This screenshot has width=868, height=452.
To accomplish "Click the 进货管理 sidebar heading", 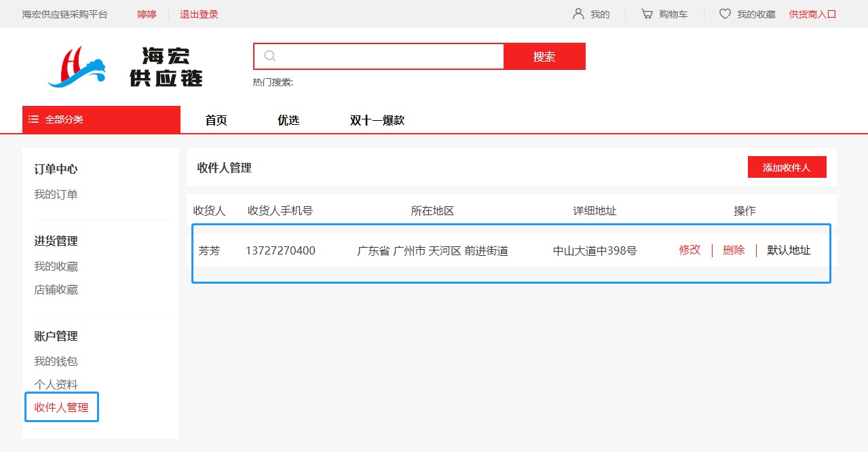I will point(56,241).
